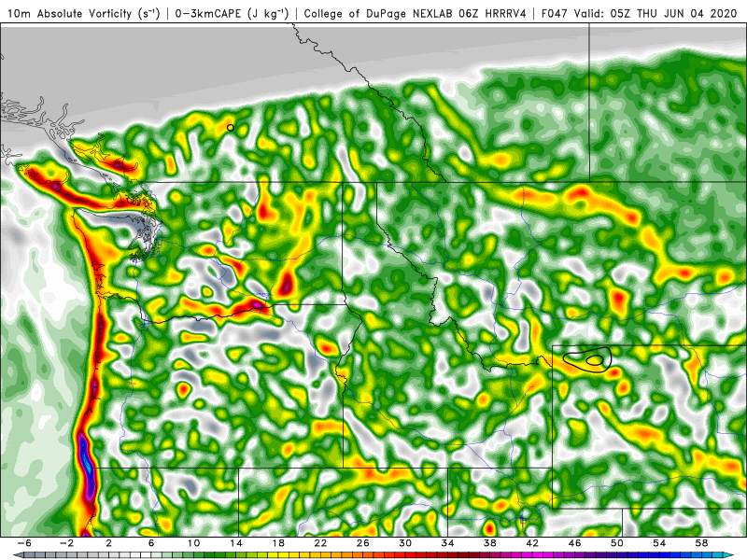Click the "22" color scale label
The height and width of the screenshot is (560, 747).
point(320,543)
